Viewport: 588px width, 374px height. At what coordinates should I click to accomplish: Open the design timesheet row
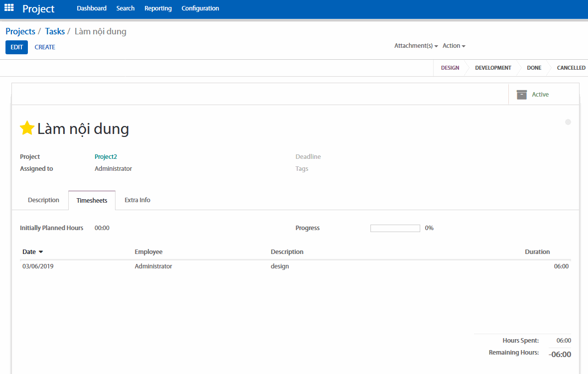[279, 266]
